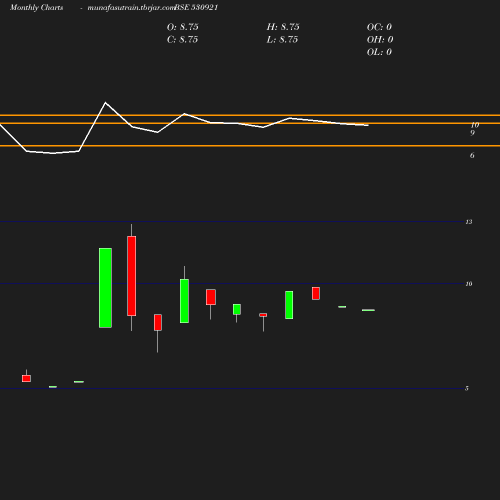500x500 pixels.
Task: Click the "BSE 530921" symbol label
Action: tap(196, 8)
